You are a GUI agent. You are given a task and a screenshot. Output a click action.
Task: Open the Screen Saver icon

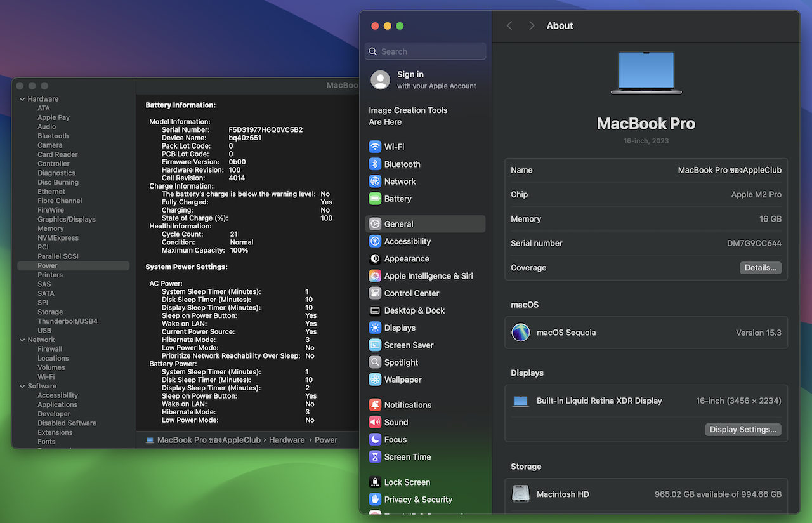375,345
